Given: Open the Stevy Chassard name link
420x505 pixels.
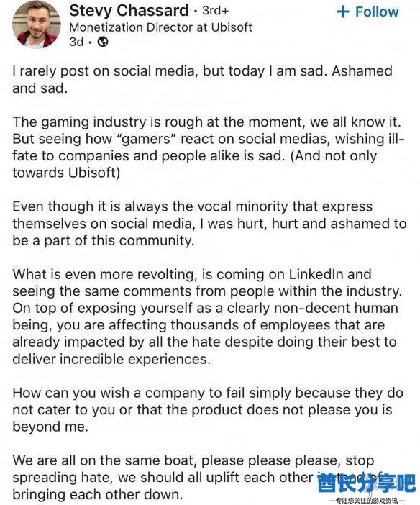Looking at the screenshot, I should point(129,10).
